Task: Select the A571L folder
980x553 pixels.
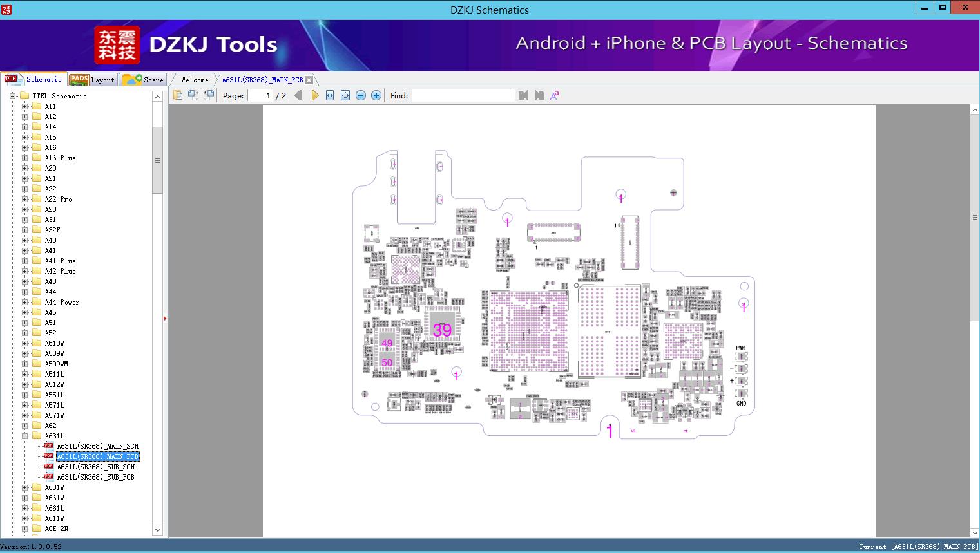Action: coord(54,405)
